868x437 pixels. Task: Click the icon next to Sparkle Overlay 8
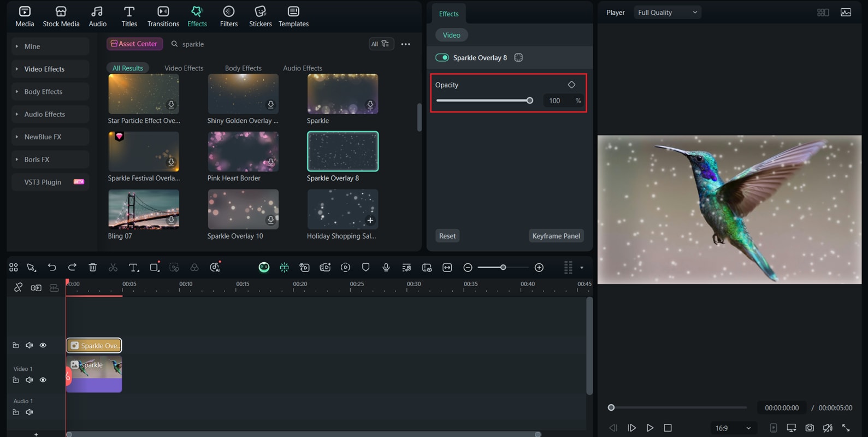click(518, 57)
